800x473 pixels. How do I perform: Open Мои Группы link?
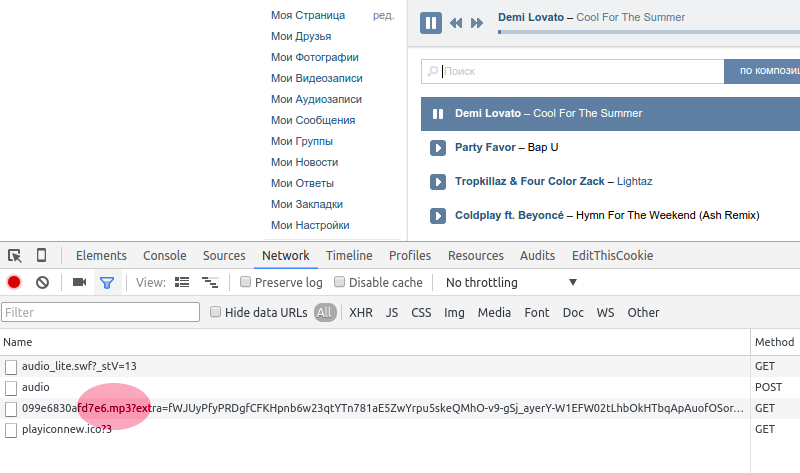click(x=302, y=141)
